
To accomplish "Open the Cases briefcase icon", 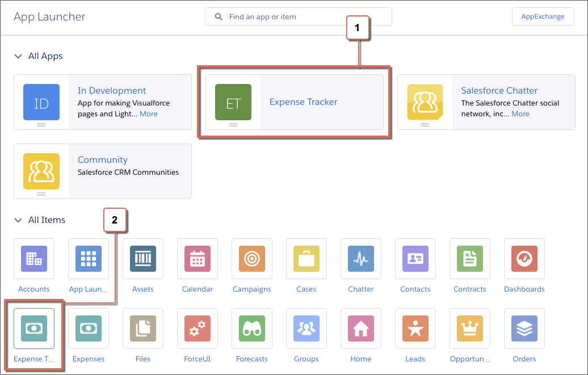I will pyautogui.click(x=306, y=259).
